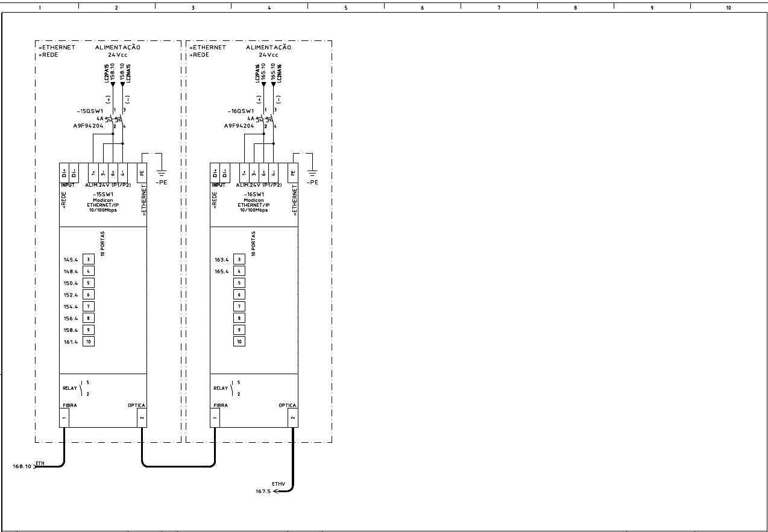Click the DI+ input terminal on -15SW1
Screen dimensions: 768x532
pyautogui.click(x=65, y=172)
